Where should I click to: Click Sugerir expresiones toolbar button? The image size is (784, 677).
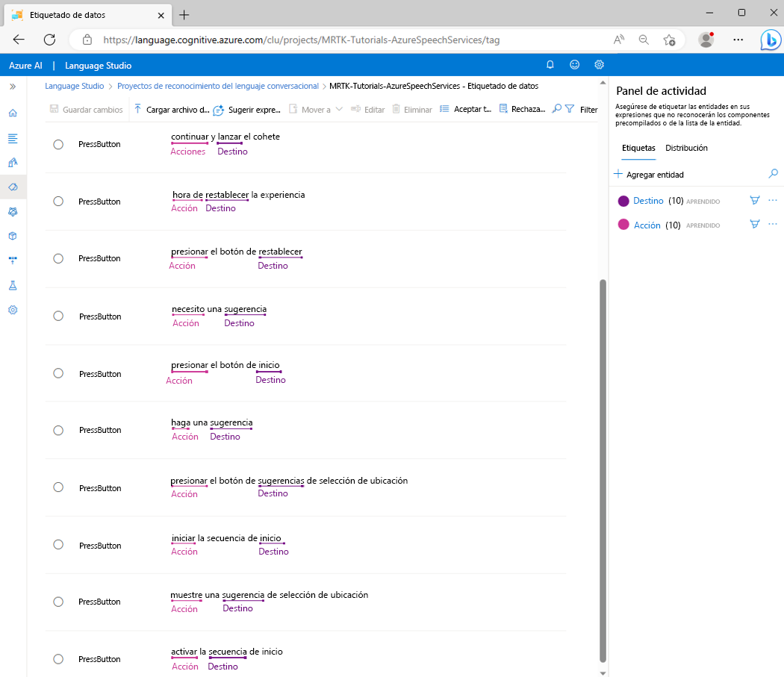coord(246,110)
